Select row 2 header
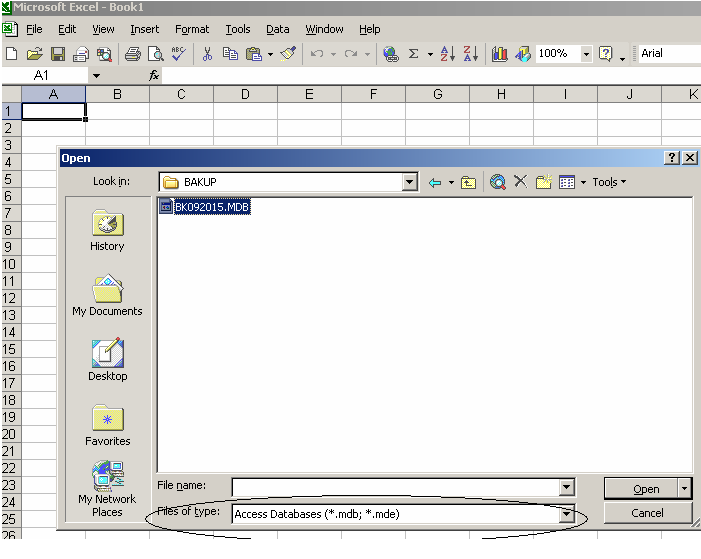Image resolution: width=701 pixels, height=559 pixels. (x=11, y=128)
